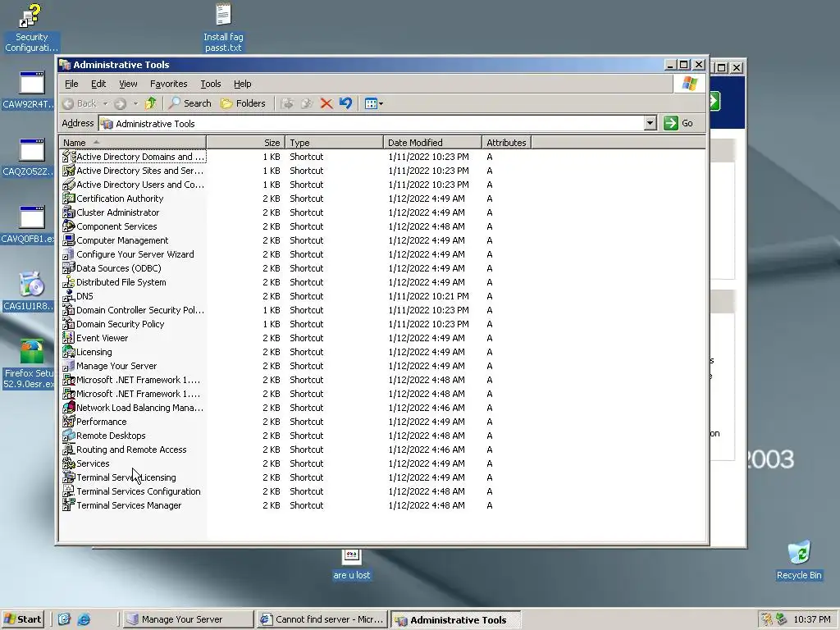Open Active Directory Domains and Trusts shortcut icon
The image size is (840, 630).
[x=69, y=157]
